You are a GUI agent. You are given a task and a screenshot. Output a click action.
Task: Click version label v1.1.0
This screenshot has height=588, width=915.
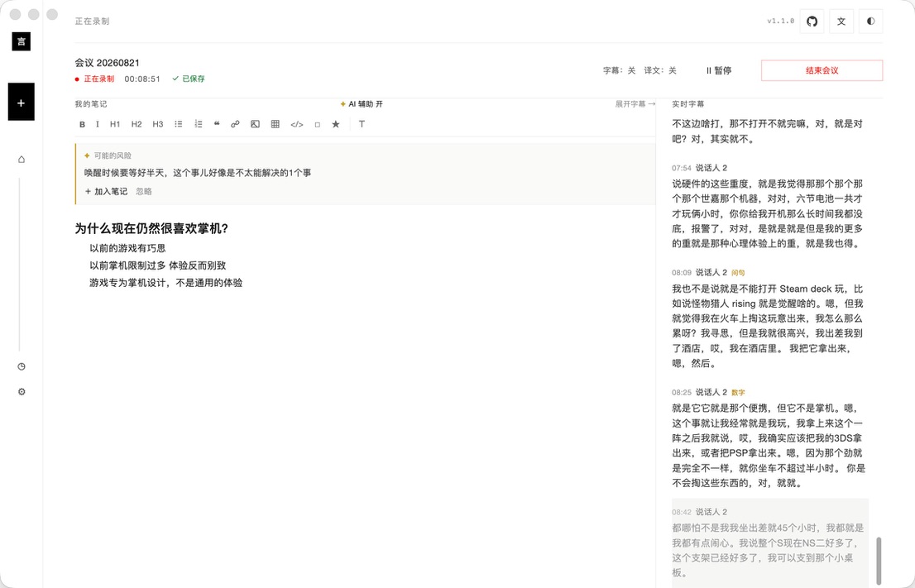781,21
